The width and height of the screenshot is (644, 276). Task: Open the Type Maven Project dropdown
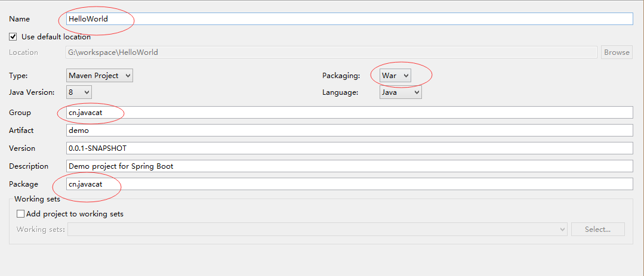point(100,76)
